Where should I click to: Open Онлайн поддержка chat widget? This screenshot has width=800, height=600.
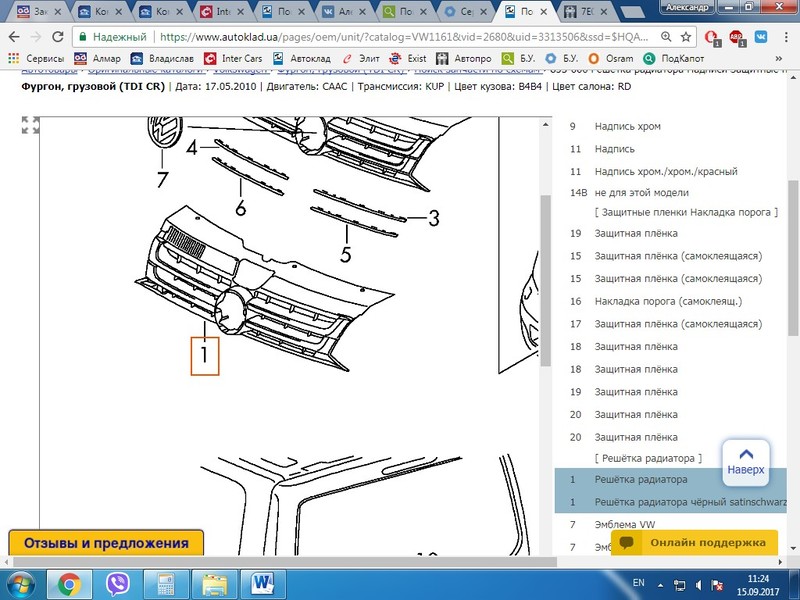pos(693,542)
